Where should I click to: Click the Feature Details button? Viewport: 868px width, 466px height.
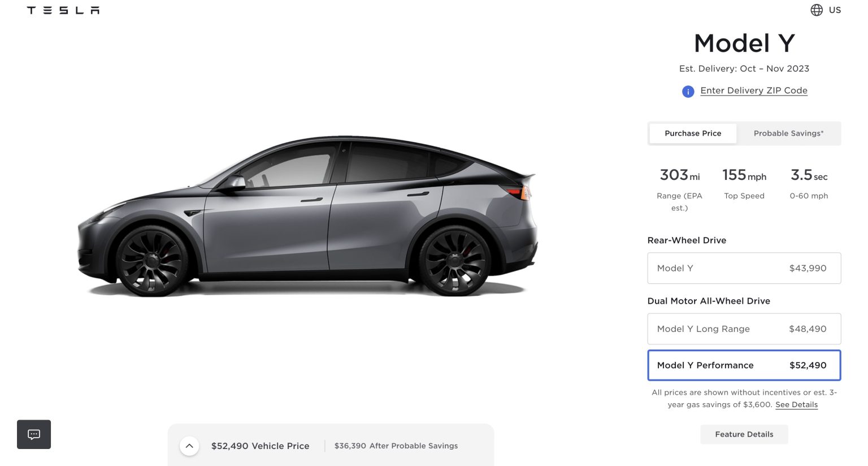pos(744,434)
